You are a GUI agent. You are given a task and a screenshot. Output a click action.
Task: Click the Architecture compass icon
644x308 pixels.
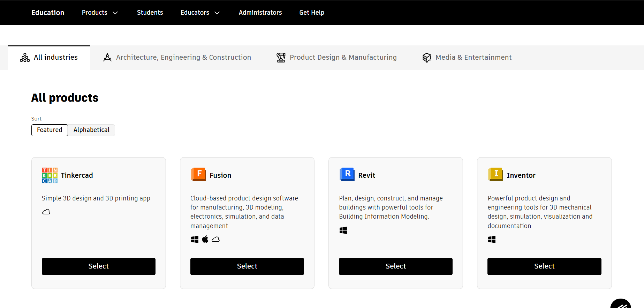coord(107,57)
